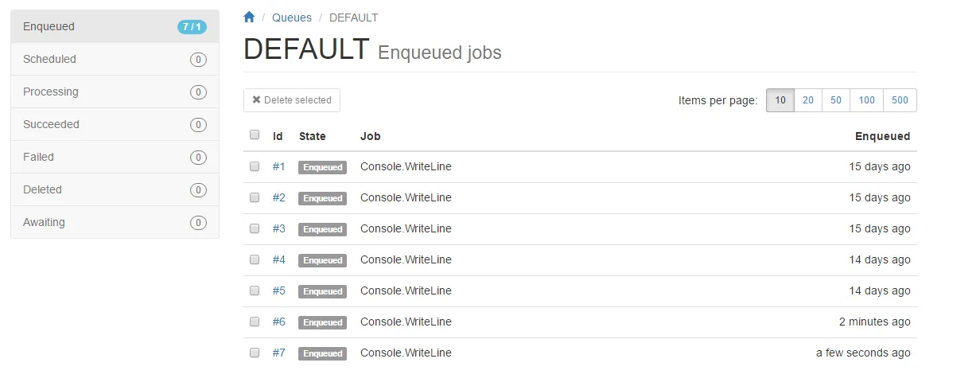
Task: View Awaiting jobs in sidebar
Action: tap(115, 222)
